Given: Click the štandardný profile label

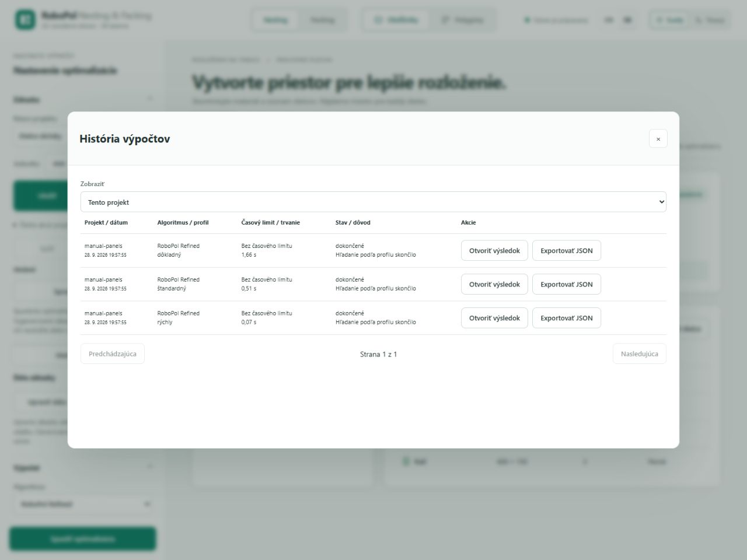Looking at the screenshot, I should (x=172, y=289).
